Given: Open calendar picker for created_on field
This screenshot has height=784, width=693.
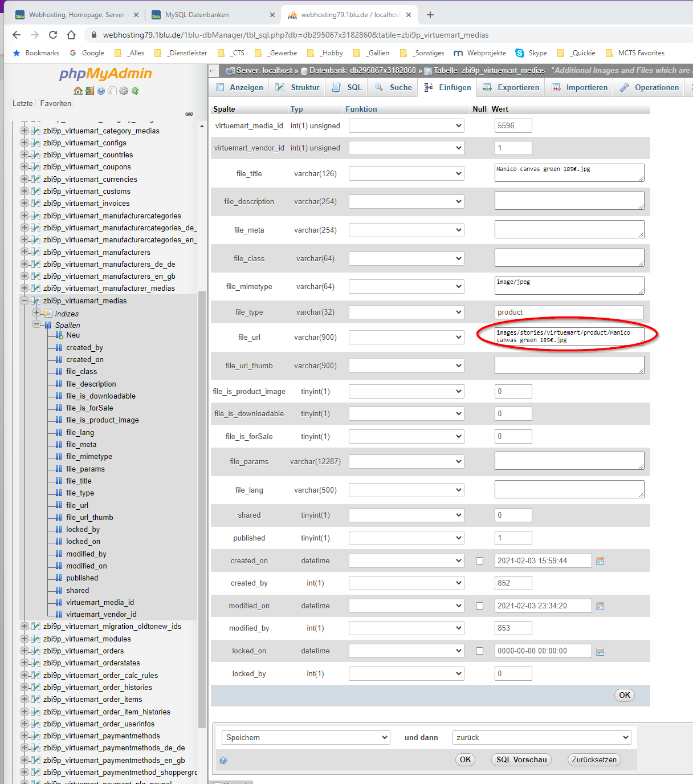Looking at the screenshot, I should pos(600,561).
